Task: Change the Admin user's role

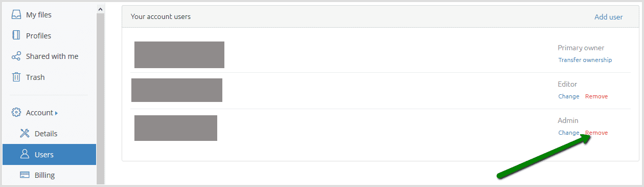Action: click(568, 133)
